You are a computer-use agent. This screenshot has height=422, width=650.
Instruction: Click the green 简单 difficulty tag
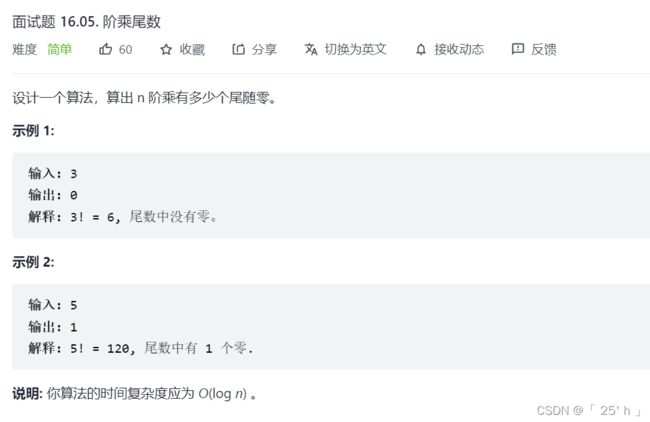60,49
